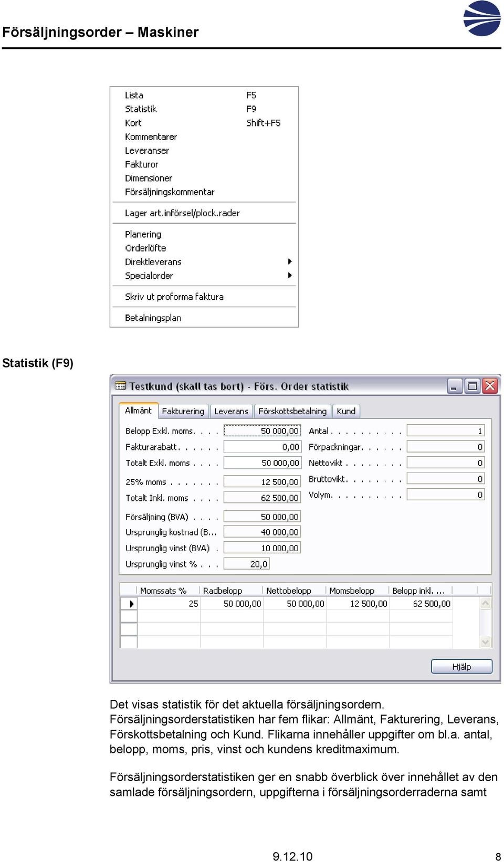
Task: Click the grid scrollbar down arrow
Action: pos(486,642)
